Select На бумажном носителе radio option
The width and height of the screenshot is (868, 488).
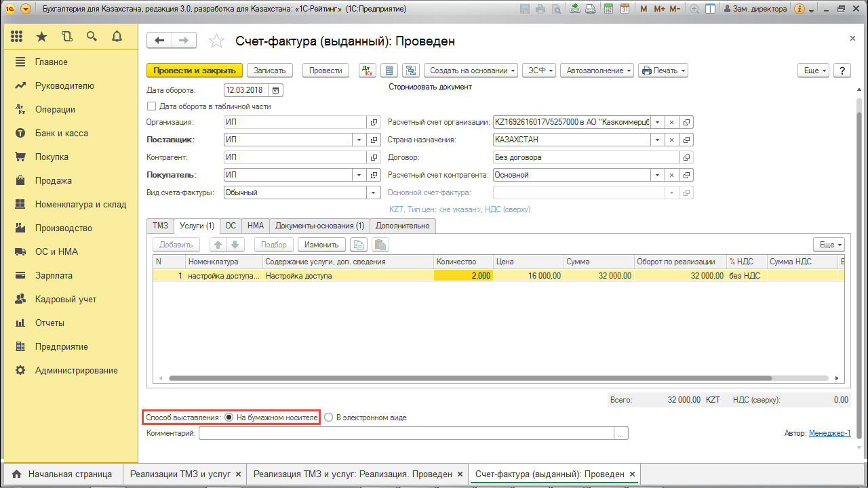tap(229, 418)
